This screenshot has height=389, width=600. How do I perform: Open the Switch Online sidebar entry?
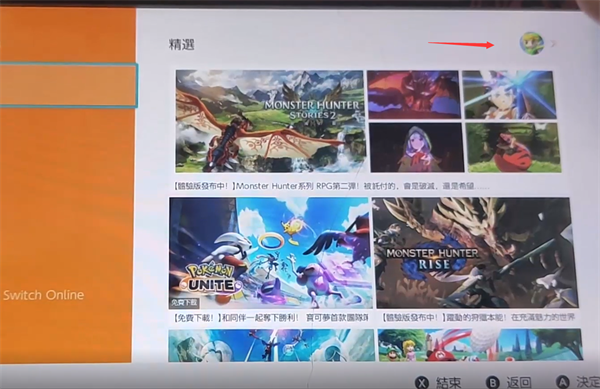[43, 295]
